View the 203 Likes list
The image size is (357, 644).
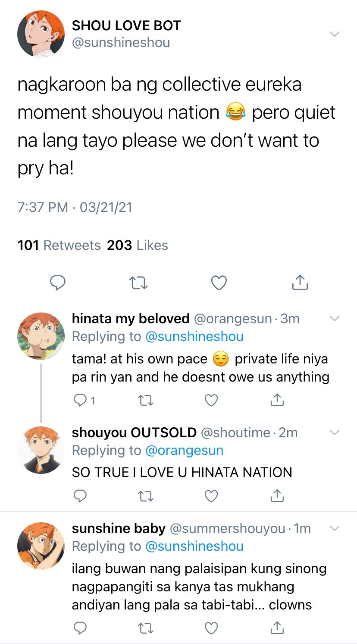click(138, 245)
